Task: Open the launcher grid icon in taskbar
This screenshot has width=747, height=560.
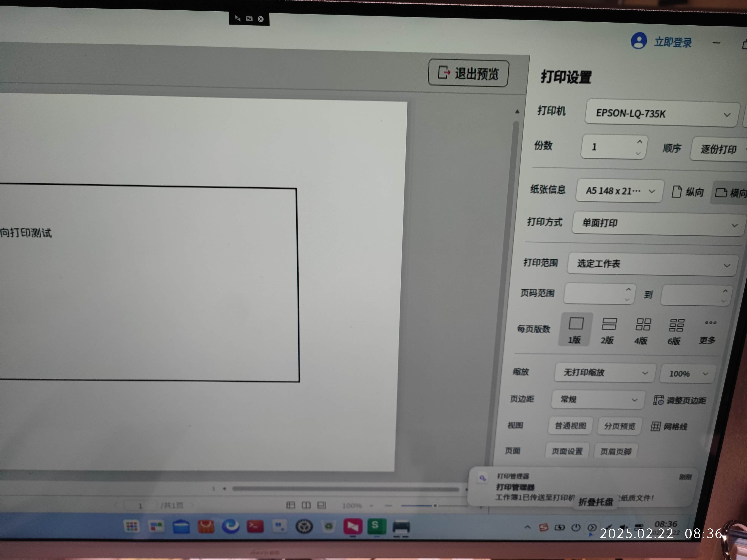Action: click(x=131, y=526)
